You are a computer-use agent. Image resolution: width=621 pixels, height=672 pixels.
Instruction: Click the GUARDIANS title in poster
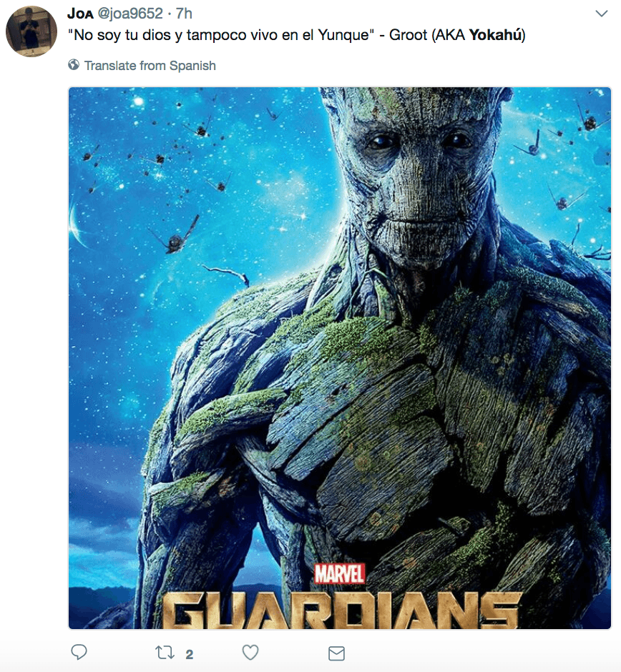coord(342,611)
